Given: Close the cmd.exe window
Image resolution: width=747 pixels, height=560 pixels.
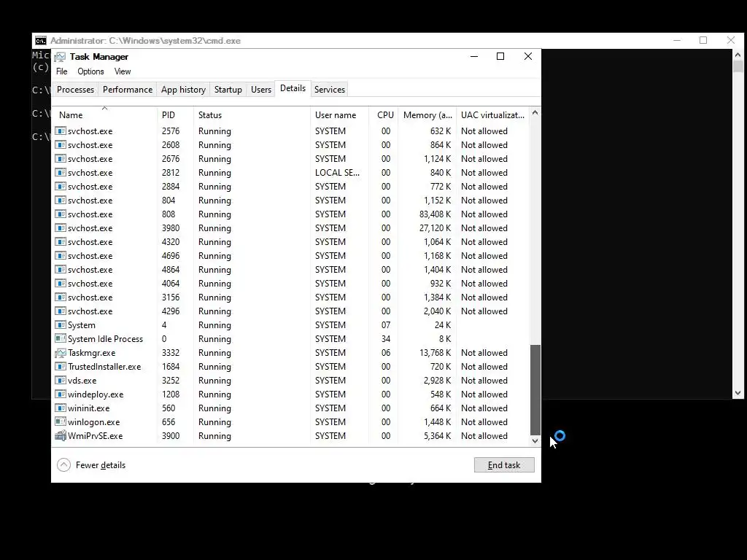Looking at the screenshot, I should (x=731, y=41).
